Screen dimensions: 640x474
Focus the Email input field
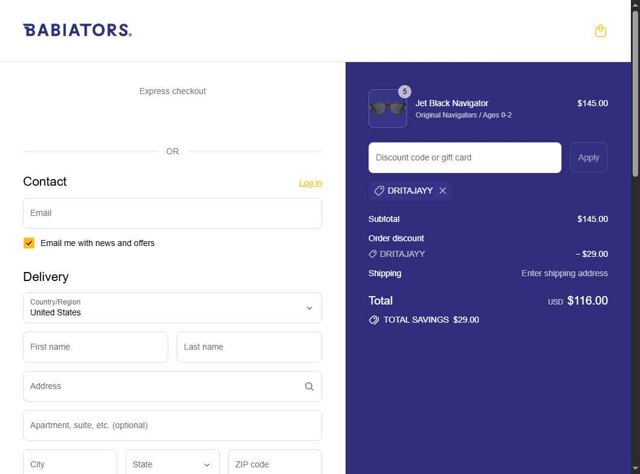click(x=172, y=213)
